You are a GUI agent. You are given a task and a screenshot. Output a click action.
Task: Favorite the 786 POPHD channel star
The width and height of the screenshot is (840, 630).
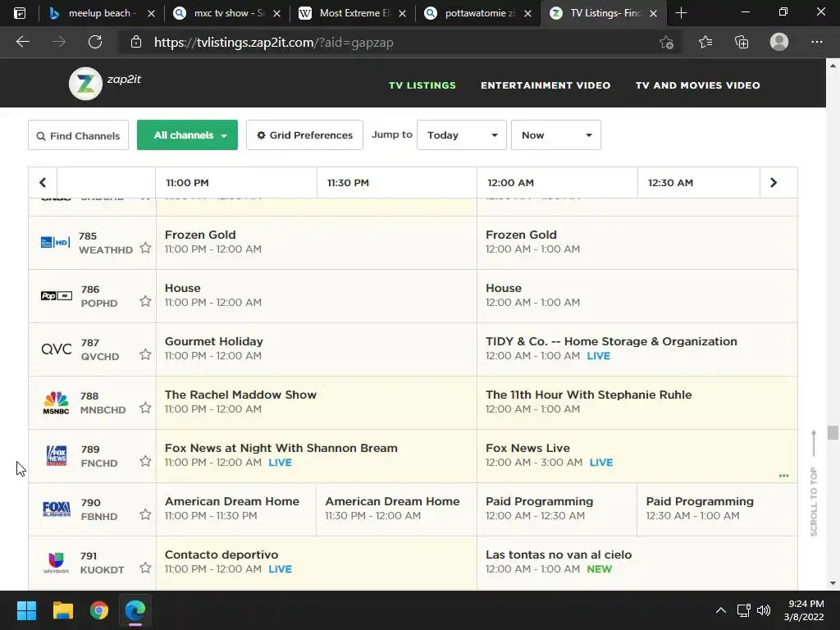(145, 301)
